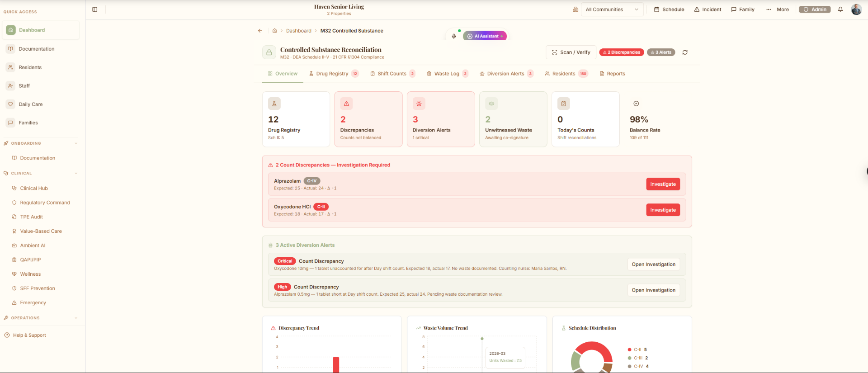Switch to the Drug Registry tab

[x=334, y=74]
